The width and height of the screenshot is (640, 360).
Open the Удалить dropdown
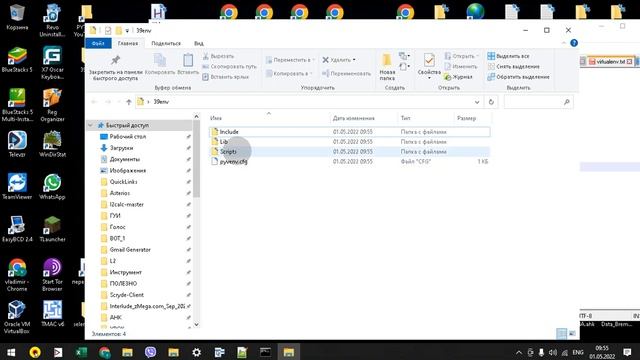[339, 60]
